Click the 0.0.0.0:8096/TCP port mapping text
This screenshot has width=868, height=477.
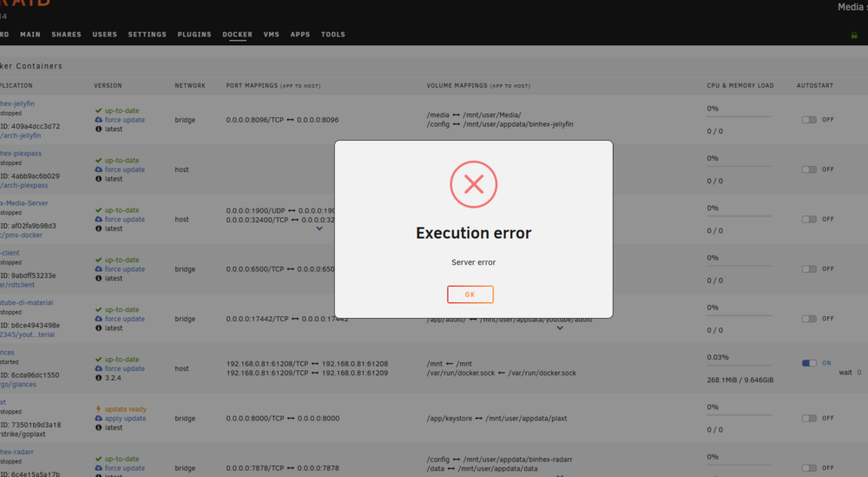254,120
